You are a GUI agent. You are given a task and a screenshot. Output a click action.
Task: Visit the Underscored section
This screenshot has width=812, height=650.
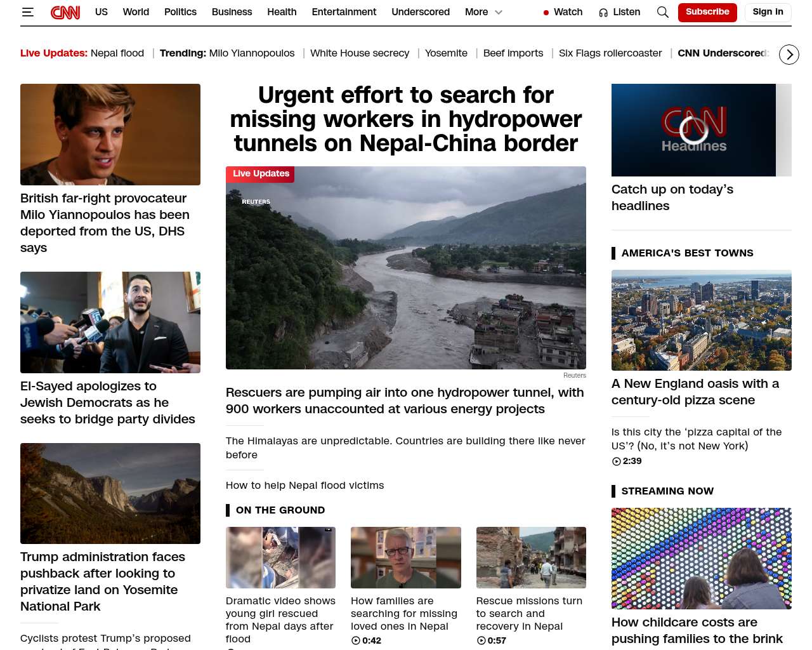[421, 12]
